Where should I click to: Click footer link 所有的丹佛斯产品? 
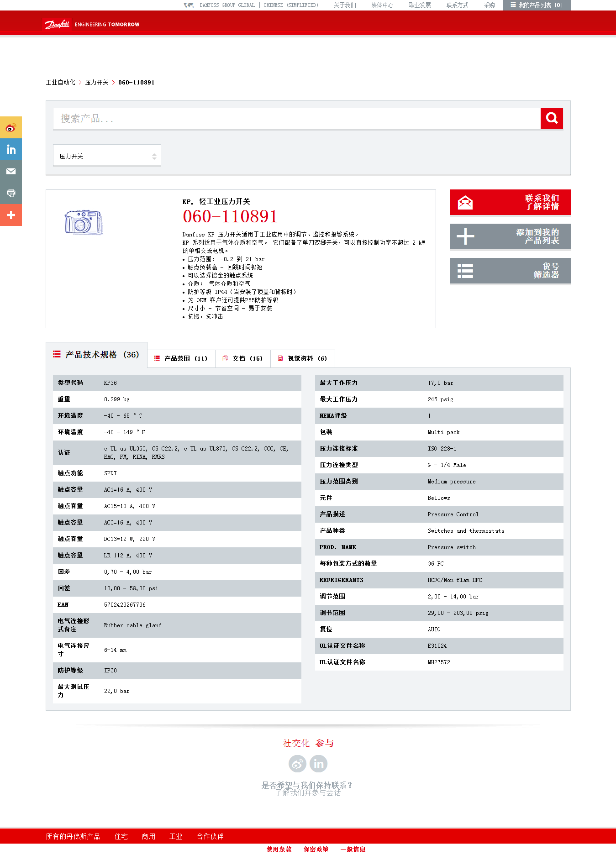pos(73,836)
